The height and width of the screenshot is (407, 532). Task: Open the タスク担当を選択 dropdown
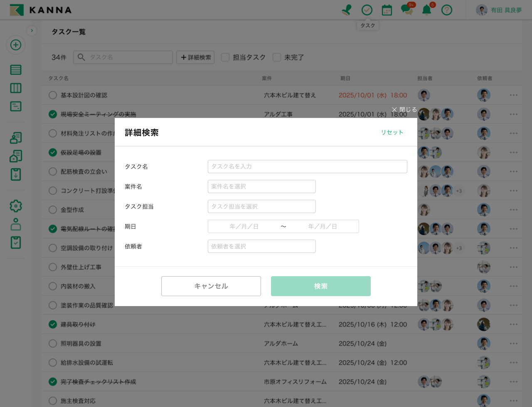[261, 206]
